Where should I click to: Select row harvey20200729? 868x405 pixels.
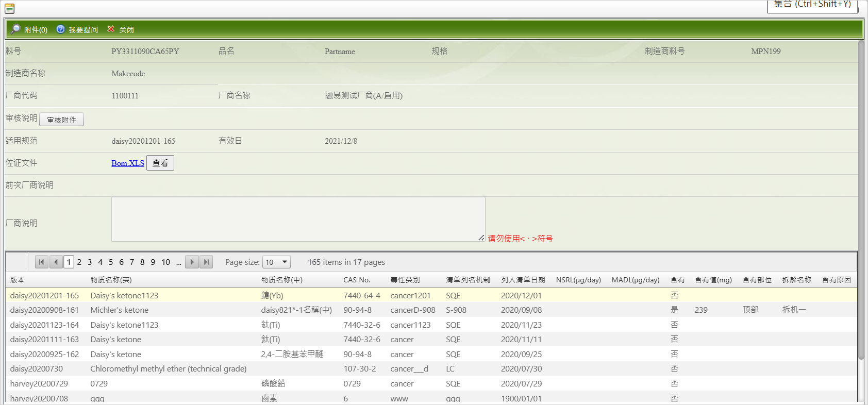tap(431, 383)
